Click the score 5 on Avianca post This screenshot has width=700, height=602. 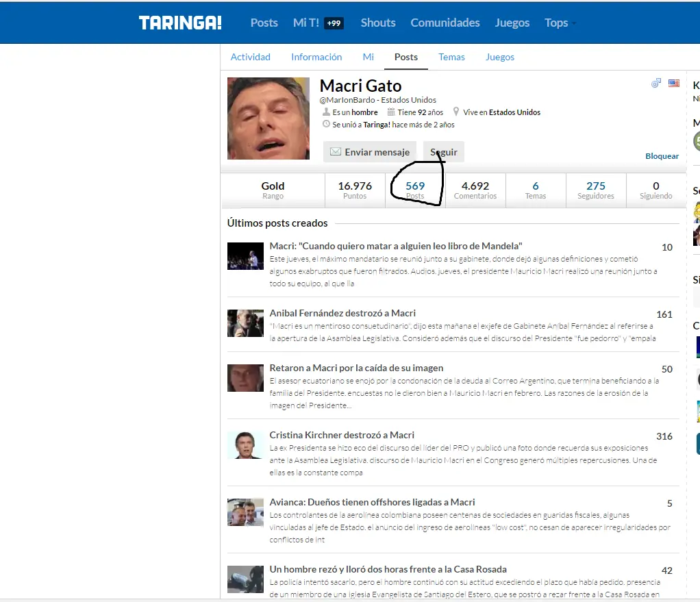670,504
